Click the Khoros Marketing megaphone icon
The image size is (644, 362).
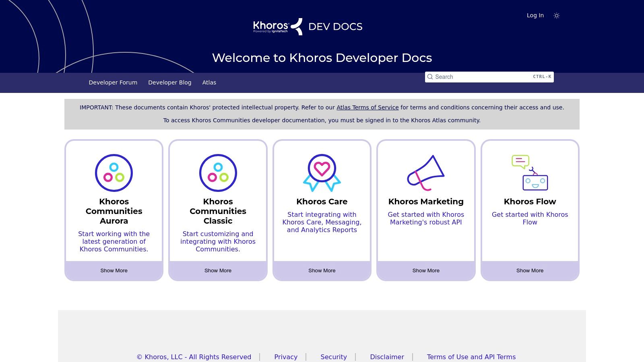click(426, 173)
